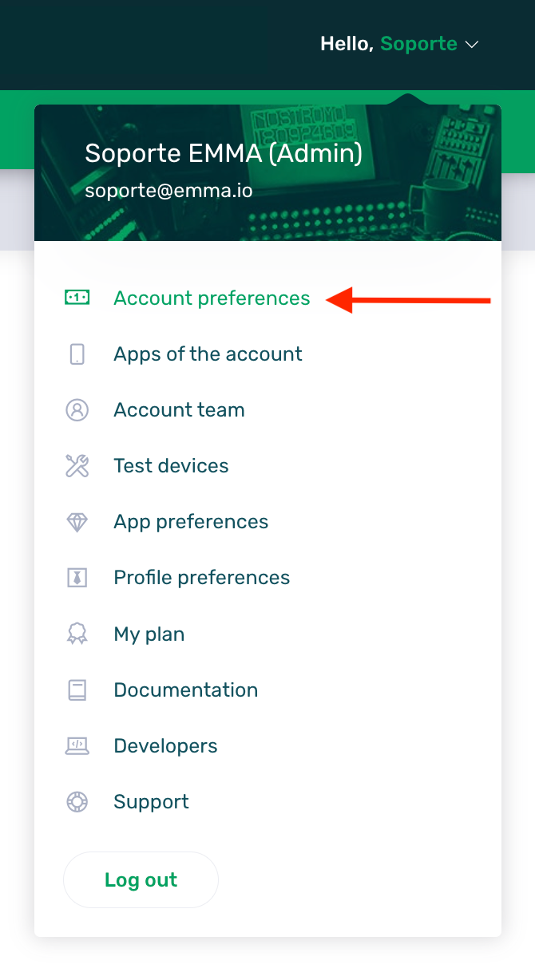Click the lifebuoy icon next to Support

point(77,801)
